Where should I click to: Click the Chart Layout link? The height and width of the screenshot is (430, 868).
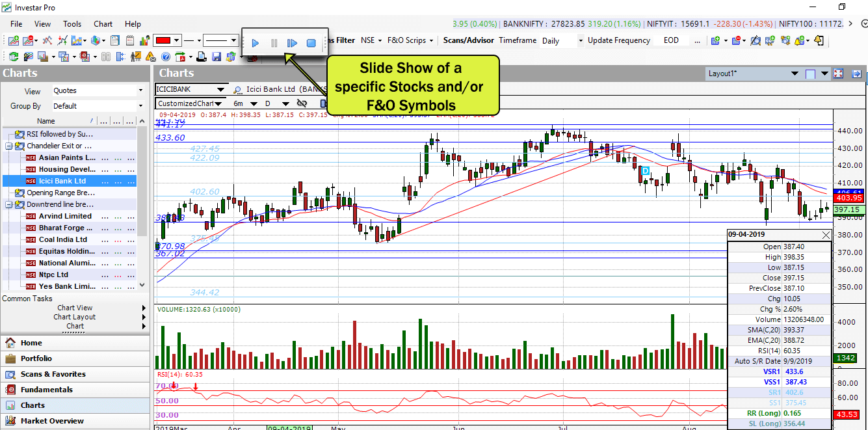coord(75,316)
